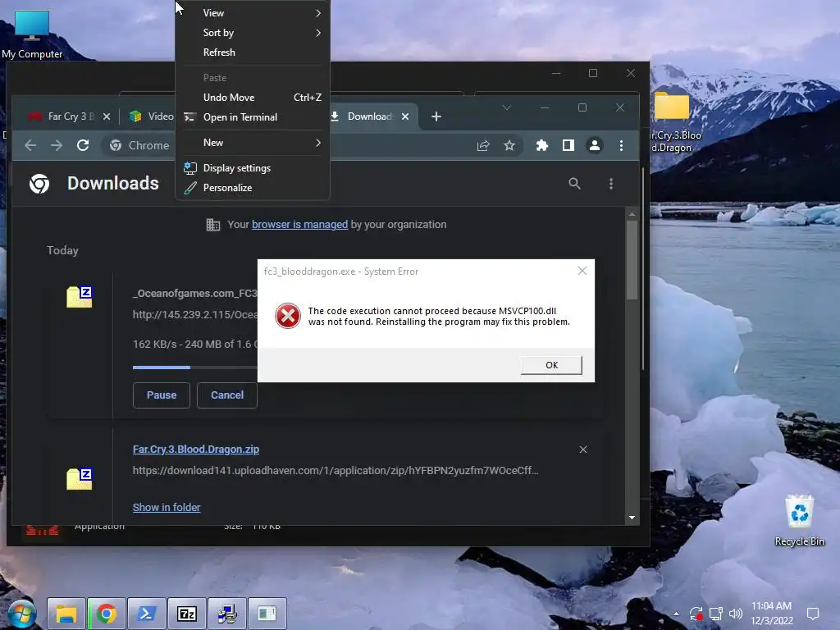The width and height of the screenshot is (840, 630).
Task: Open the last taskbar window app
Action: [x=267, y=614]
